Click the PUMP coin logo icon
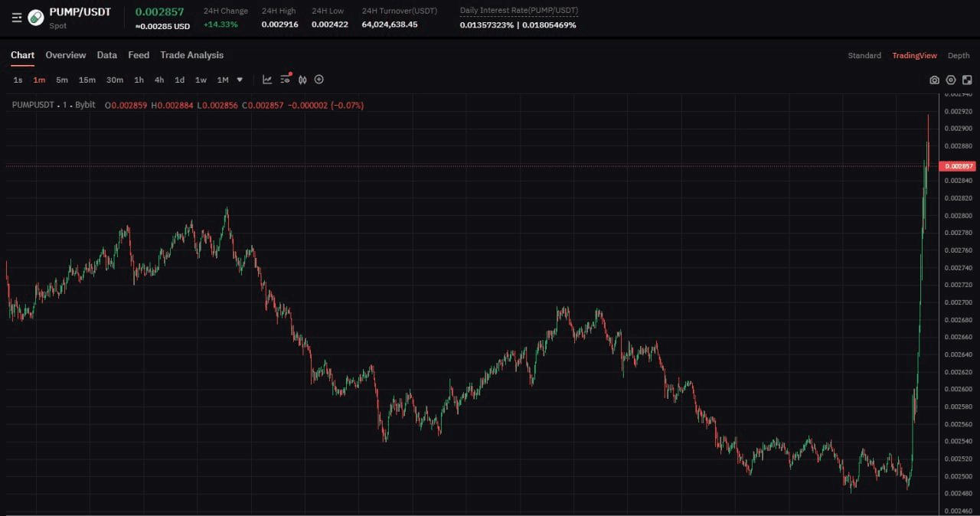Viewport: 980px width, 516px height. [36, 18]
